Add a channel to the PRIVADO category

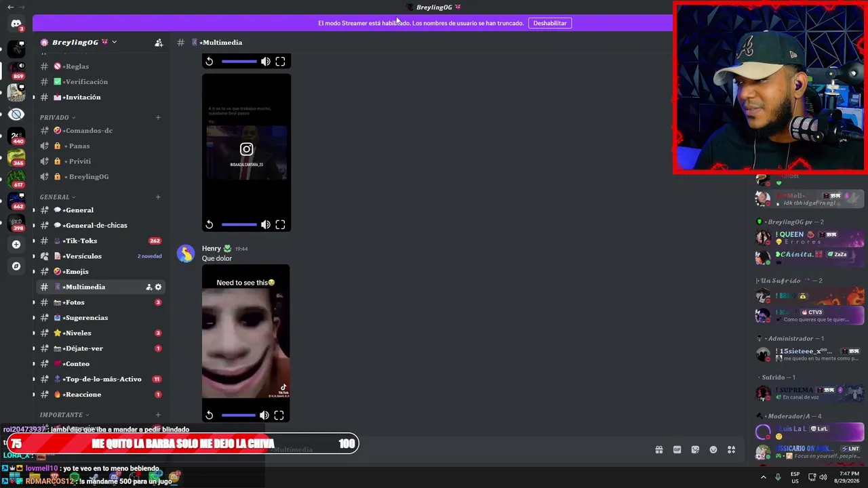158,117
